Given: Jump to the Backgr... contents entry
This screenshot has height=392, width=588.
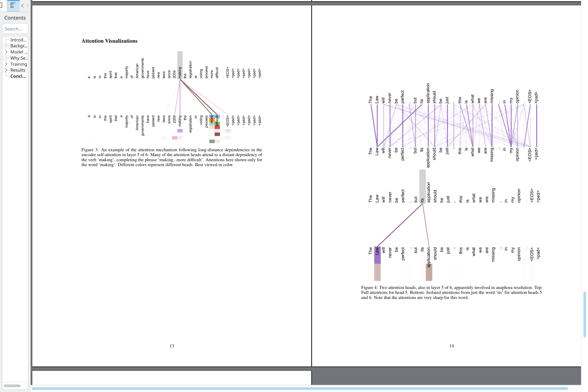Looking at the screenshot, I should pyautogui.click(x=19, y=46).
